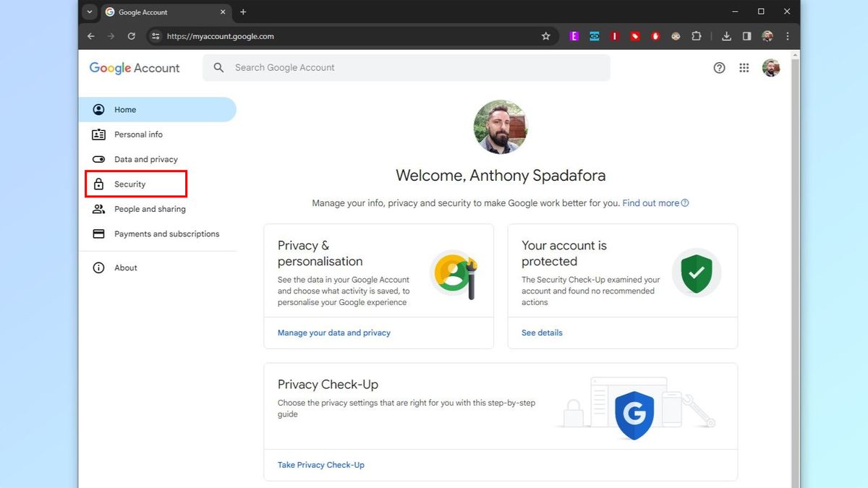This screenshot has height=488, width=868.
Task: Open the Chrome three-dot menu
Action: tap(787, 35)
